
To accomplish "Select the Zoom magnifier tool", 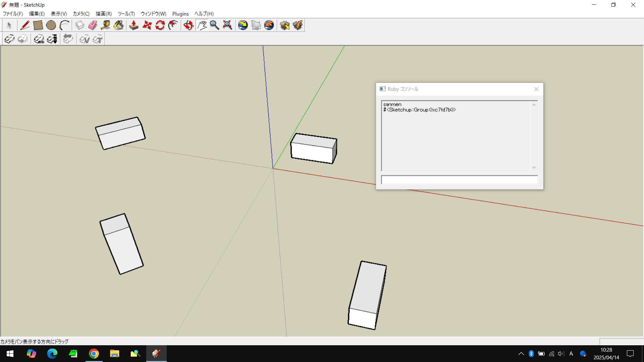I will tap(214, 25).
